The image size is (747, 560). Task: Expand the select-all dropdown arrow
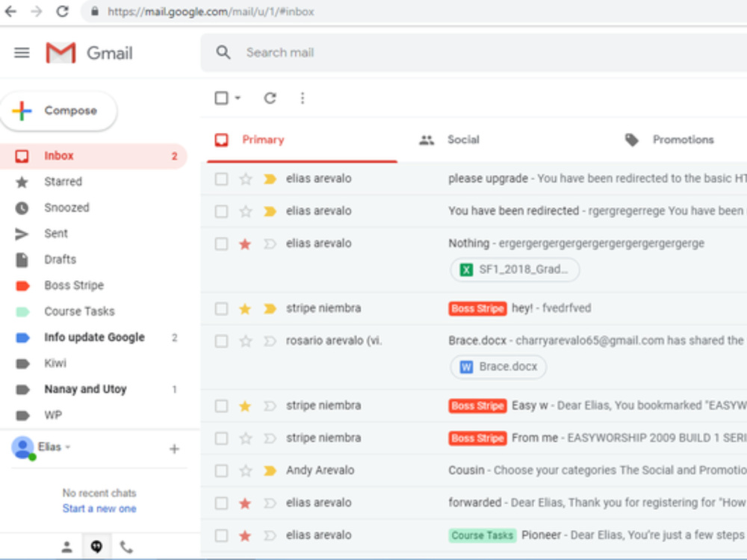tap(238, 98)
